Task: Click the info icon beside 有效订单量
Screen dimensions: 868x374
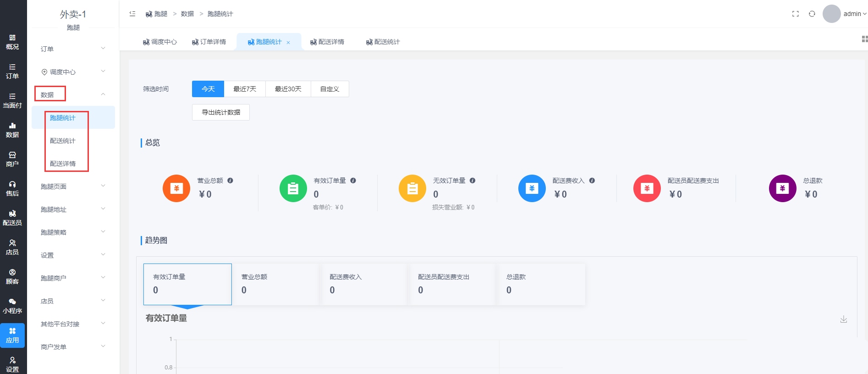Action: tap(353, 181)
